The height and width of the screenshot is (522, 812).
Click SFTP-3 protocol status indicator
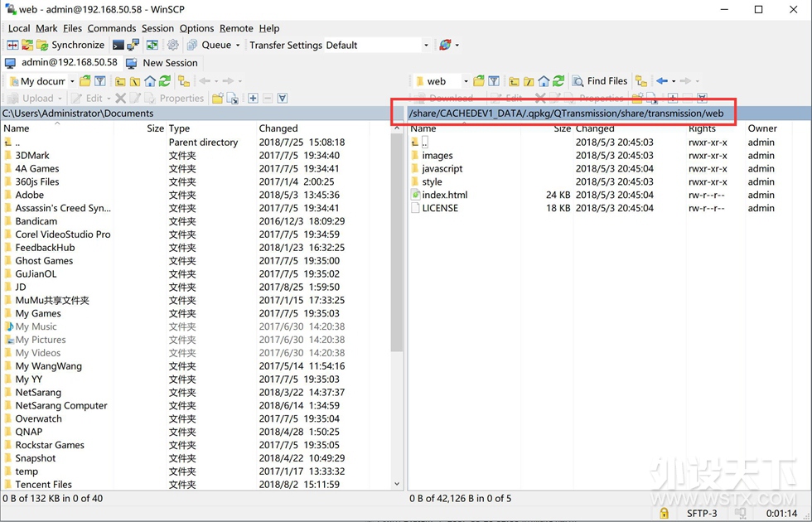(702, 513)
